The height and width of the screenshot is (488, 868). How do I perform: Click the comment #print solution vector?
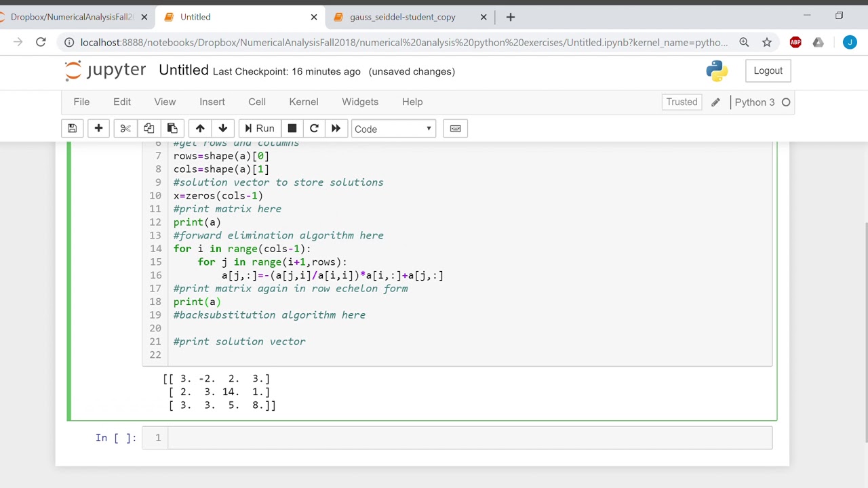click(239, 342)
